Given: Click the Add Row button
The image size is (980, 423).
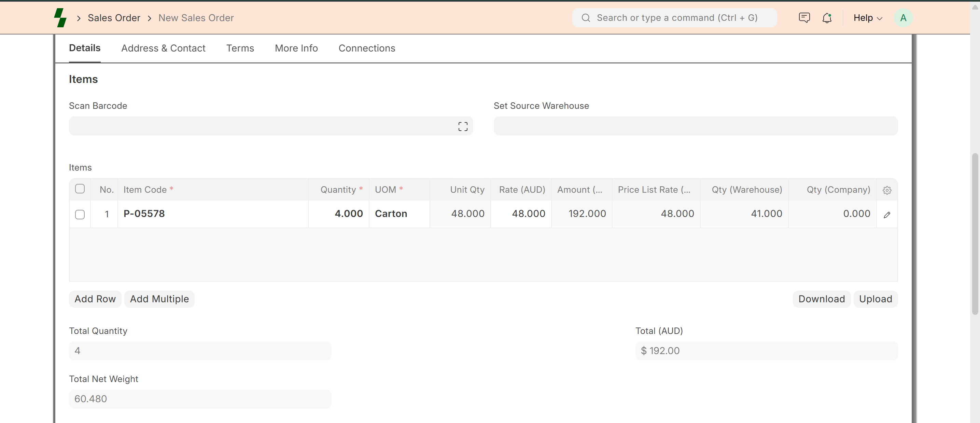Looking at the screenshot, I should click(x=95, y=299).
